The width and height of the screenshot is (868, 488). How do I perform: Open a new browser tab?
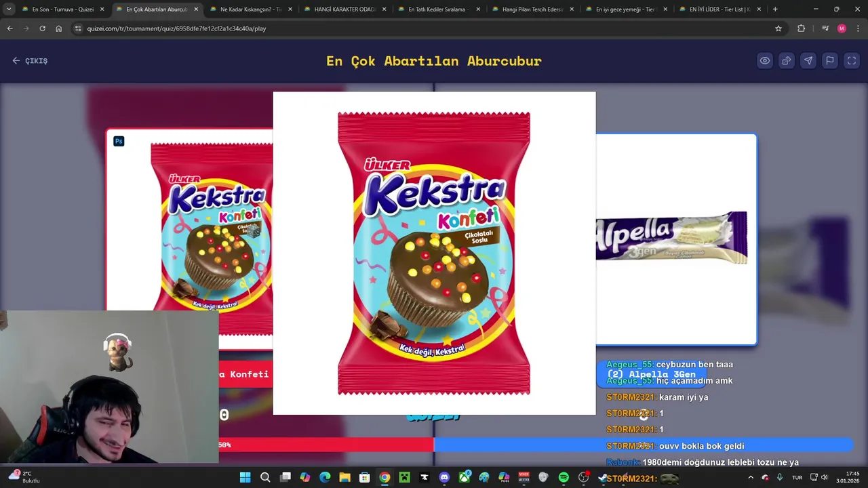(x=775, y=9)
